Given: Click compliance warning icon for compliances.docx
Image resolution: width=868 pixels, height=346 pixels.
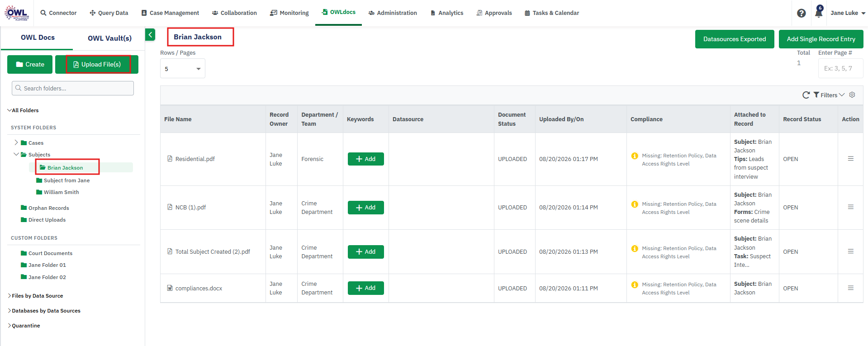Looking at the screenshot, I should click(635, 285).
